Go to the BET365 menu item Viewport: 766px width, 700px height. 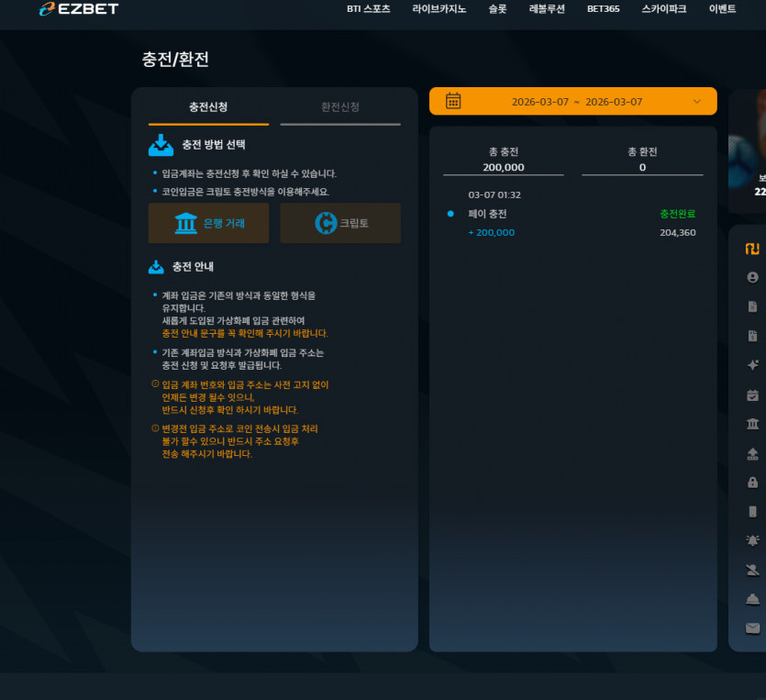pos(604,9)
